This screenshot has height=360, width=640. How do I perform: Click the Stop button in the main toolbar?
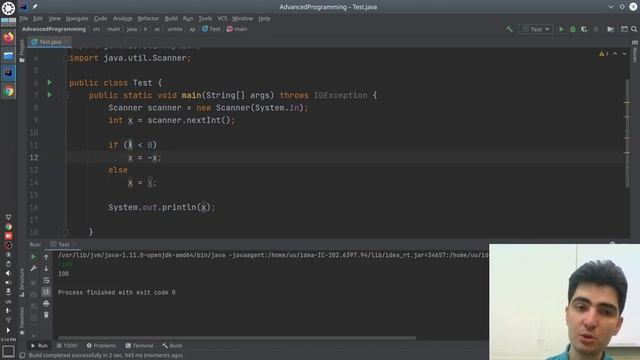pyautogui.click(x=596, y=29)
